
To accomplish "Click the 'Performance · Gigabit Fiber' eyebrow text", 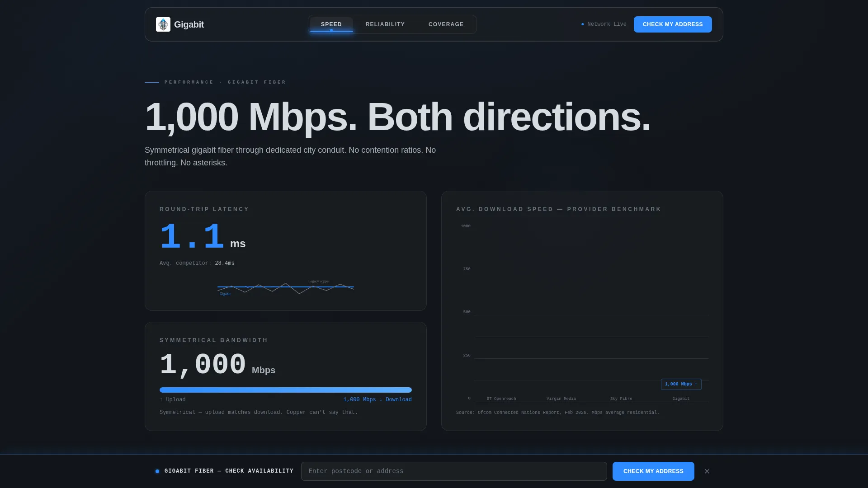I will 225,82.
